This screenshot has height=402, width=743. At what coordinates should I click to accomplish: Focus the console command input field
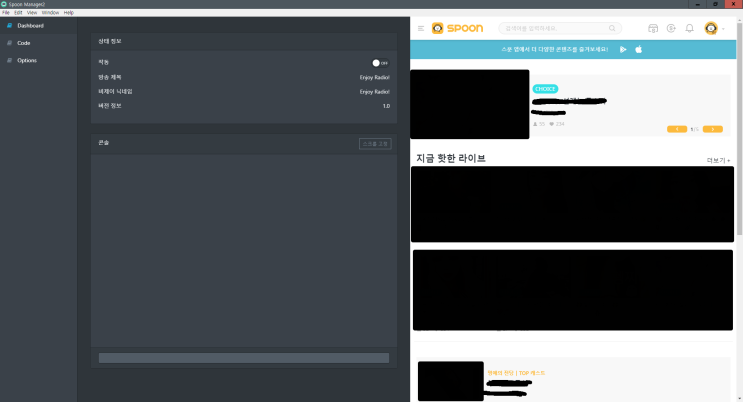click(244, 358)
